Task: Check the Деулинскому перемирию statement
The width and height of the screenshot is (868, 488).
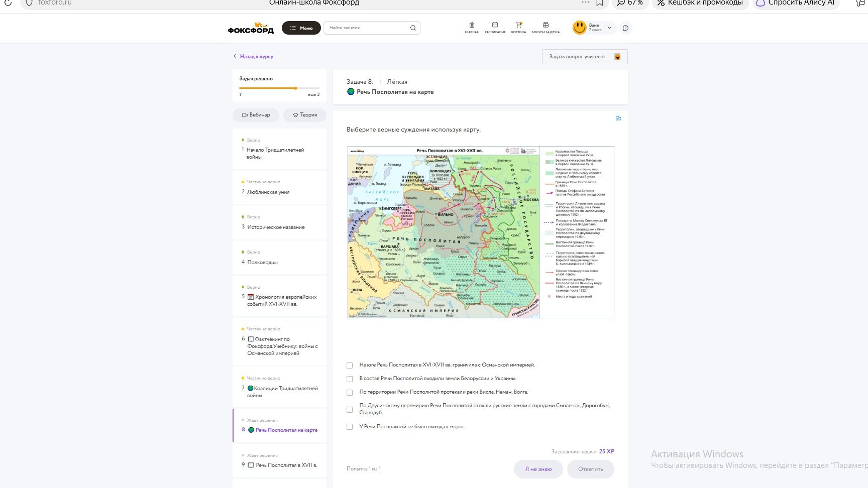Action: (x=350, y=410)
